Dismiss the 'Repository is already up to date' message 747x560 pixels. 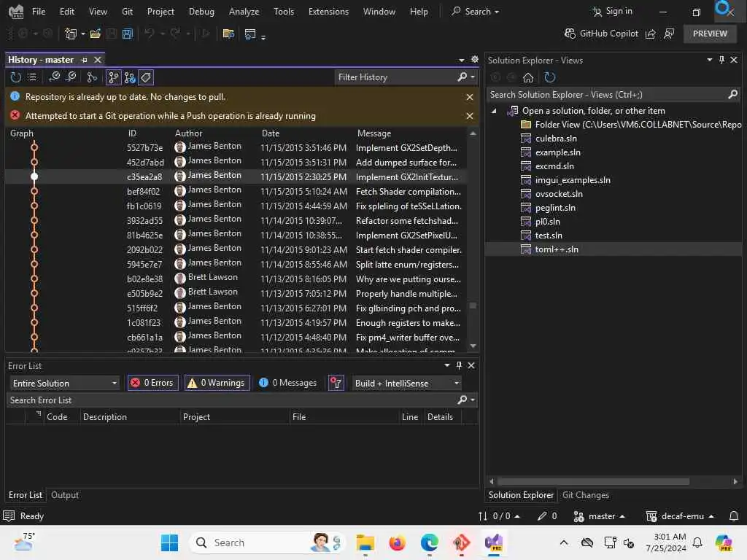[469, 97]
